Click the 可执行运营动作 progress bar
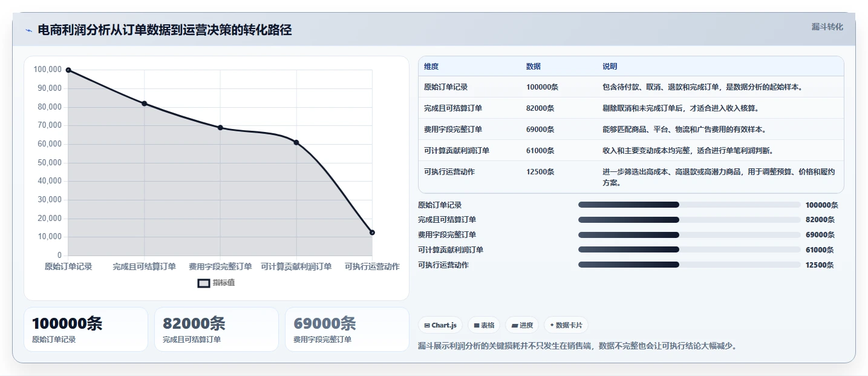 [x=690, y=265]
